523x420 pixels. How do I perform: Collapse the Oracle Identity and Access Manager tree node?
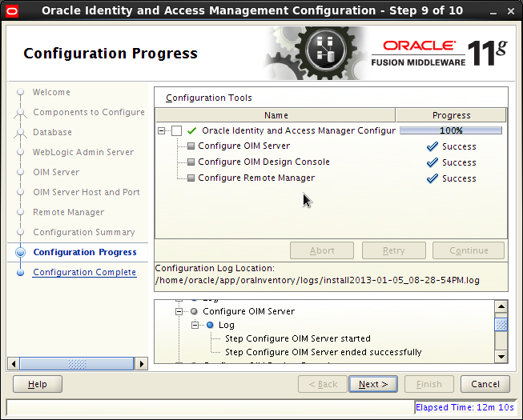163,130
